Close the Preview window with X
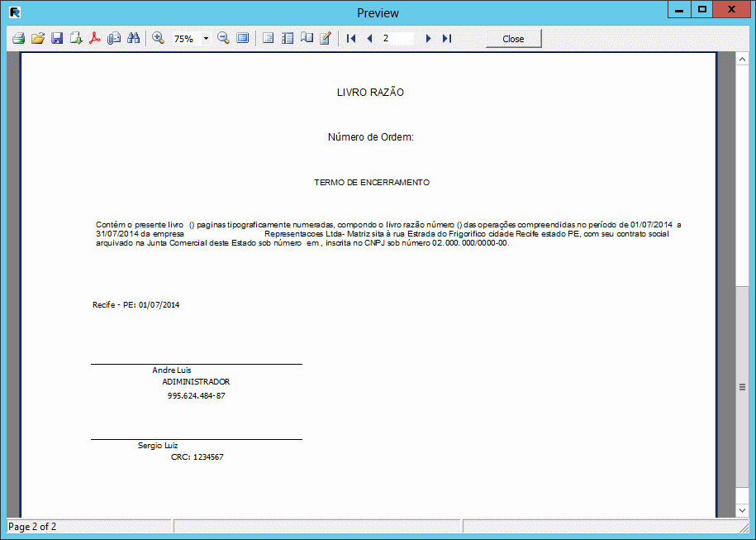756x540 pixels. point(731,10)
